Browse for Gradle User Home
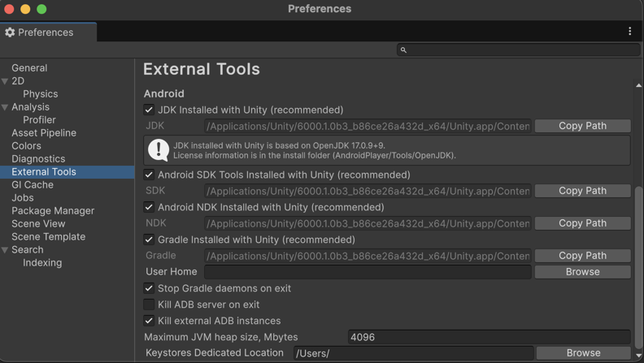This screenshot has width=644, height=363. point(582,272)
